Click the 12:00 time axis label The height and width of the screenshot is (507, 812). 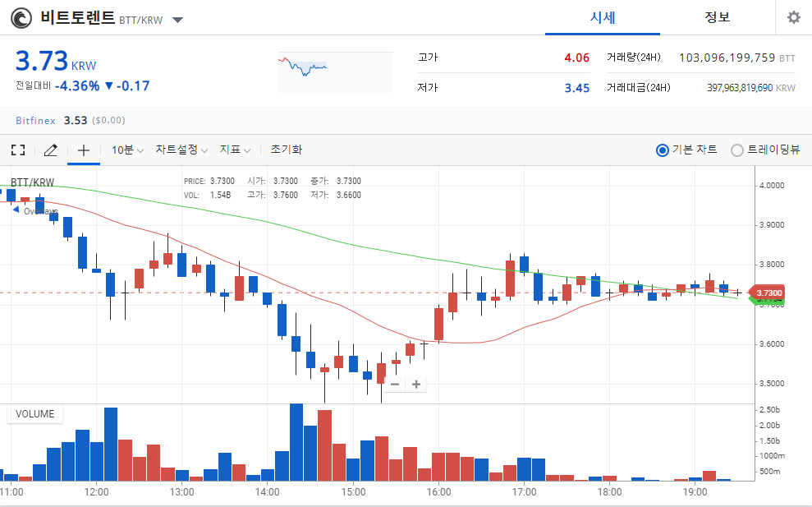[x=97, y=491]
